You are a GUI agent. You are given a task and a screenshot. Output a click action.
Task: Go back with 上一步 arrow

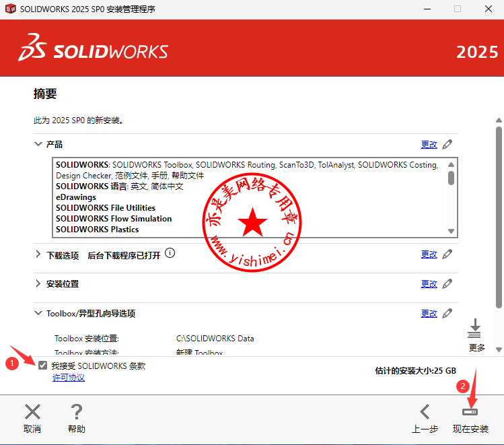pos(425,412)
